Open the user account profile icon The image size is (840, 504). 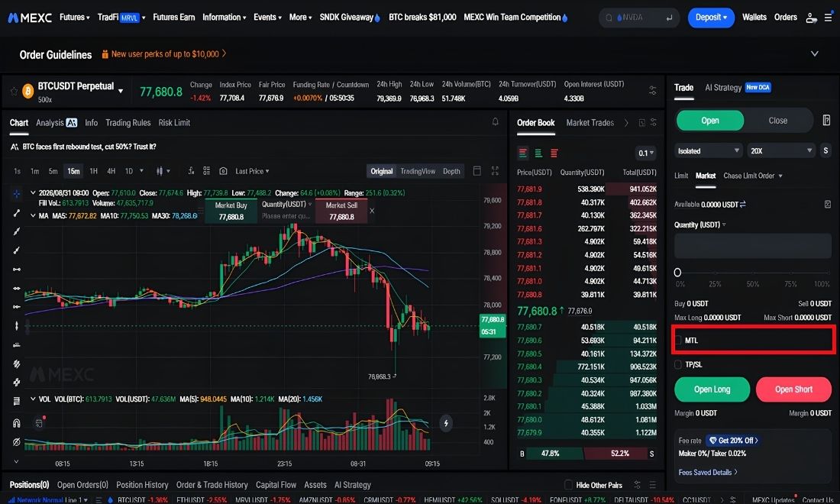811,18
